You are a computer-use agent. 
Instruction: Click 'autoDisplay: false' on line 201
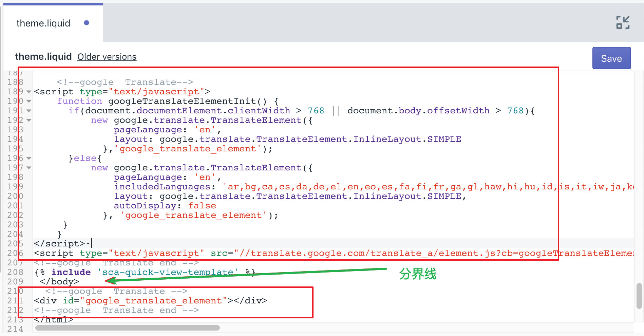pos(165,206)
